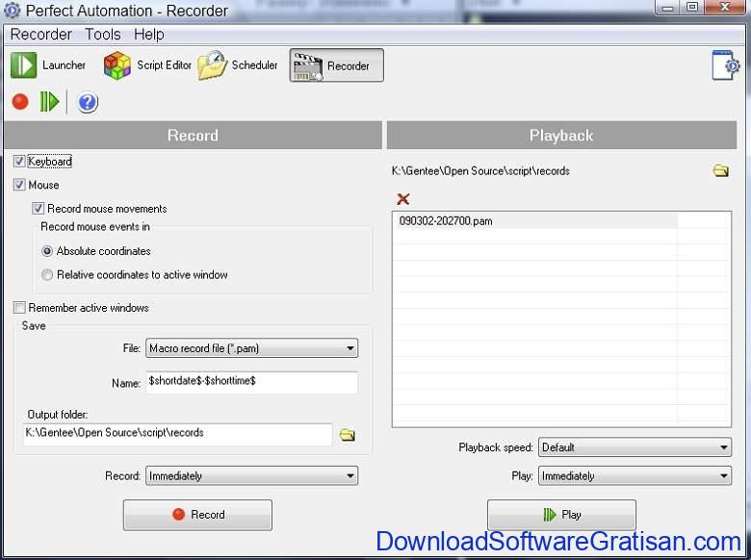
Task: Browse output folder with folder icon
Action: click(x=348, y=435)
